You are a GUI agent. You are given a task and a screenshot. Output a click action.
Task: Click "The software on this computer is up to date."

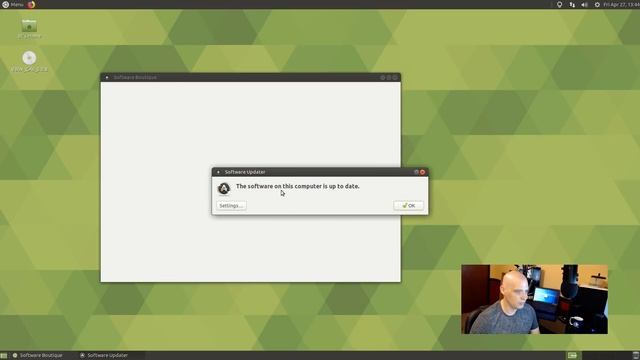[x=298, y=186]
